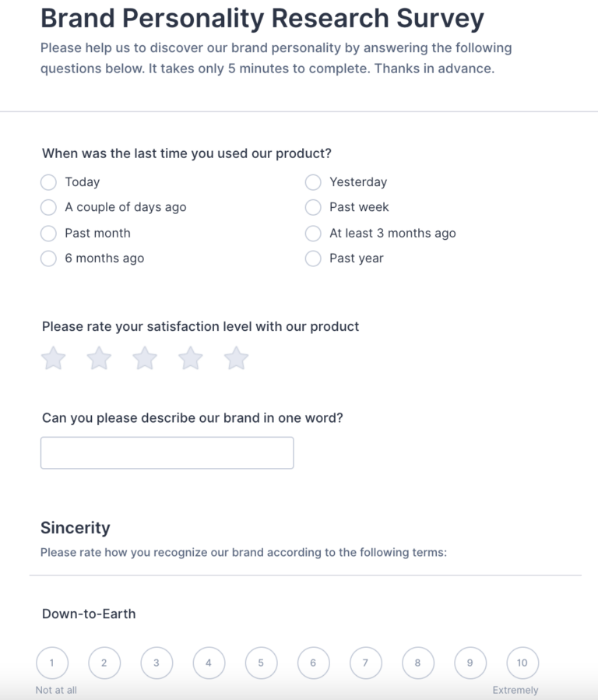Select 5 on the Down-to-Earth scale
This screenshot has height=700, width=598.
pos(261,663)
